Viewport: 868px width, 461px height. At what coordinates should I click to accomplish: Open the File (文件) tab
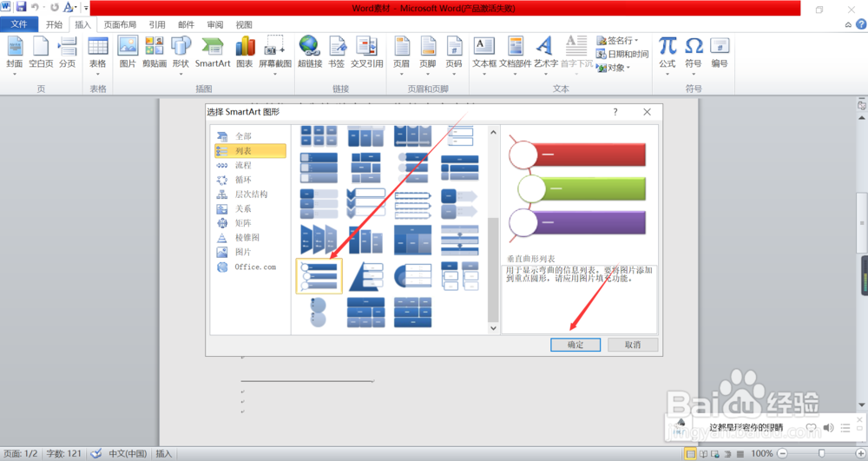click(19, 24)
